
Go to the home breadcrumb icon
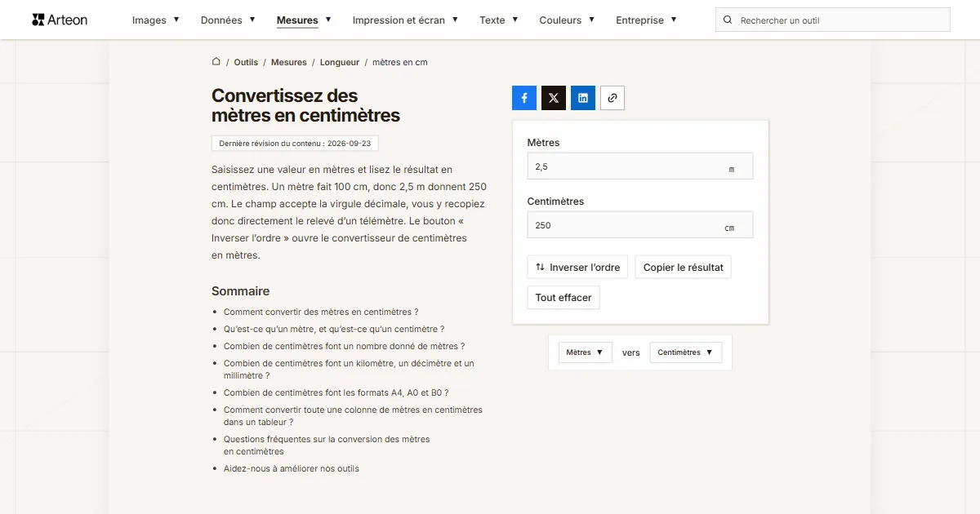click(x=216, y=62)
